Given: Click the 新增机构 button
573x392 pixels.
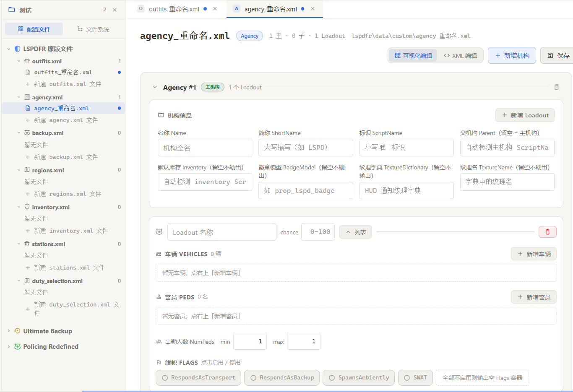Looking at the screenshot, I should pyautogui.click(x=512, y=55).
